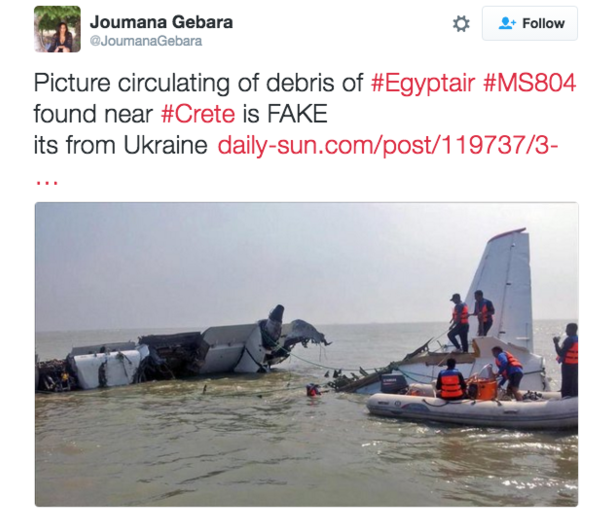This screenshot has width=612, height=514.
Task: Click the Follow button
Action: tap(530, 23)
